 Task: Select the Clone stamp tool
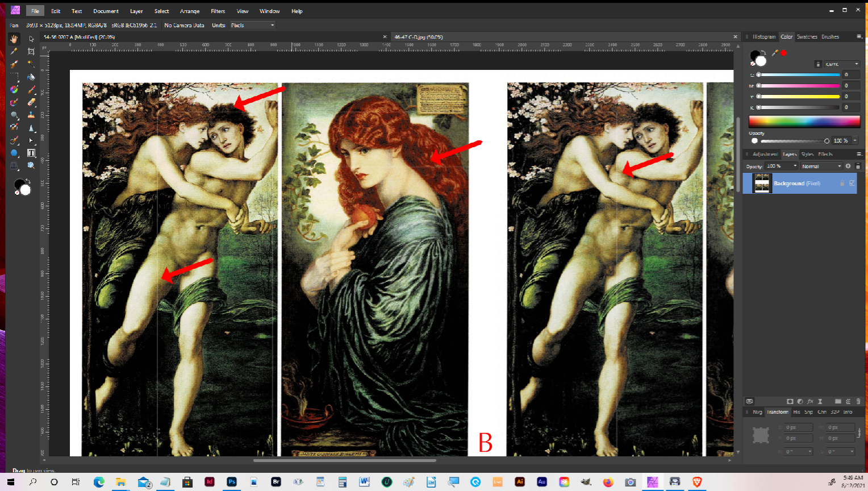[31, 114]
